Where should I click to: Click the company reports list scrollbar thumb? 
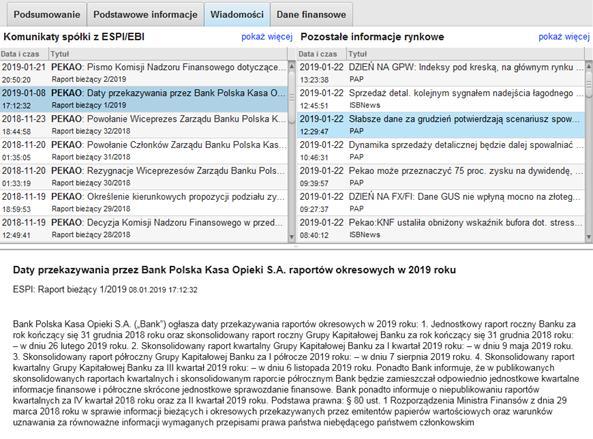tap(292, 98)
